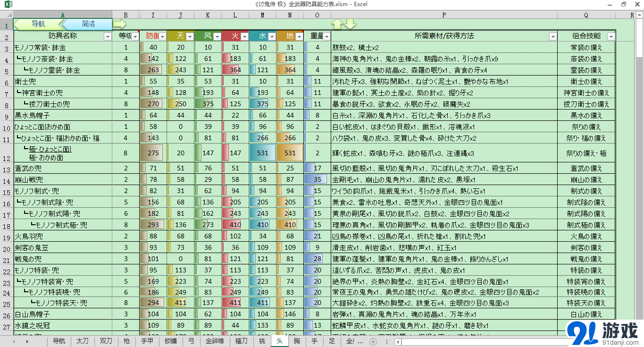The width and height of the screenshot is (644, 347).
Task: Click the Excel application icon
Action: [x=8, y=4]
